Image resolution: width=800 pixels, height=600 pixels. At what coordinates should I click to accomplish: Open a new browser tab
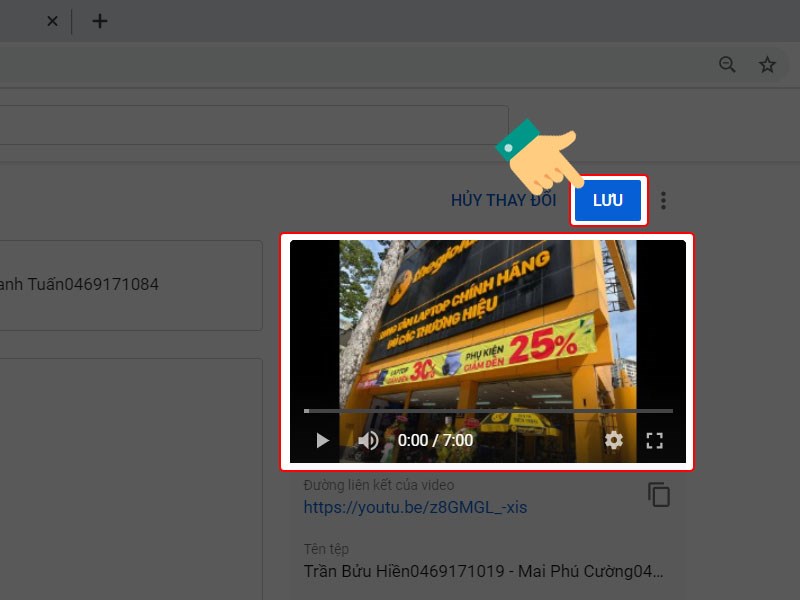(x=100, y=21)
